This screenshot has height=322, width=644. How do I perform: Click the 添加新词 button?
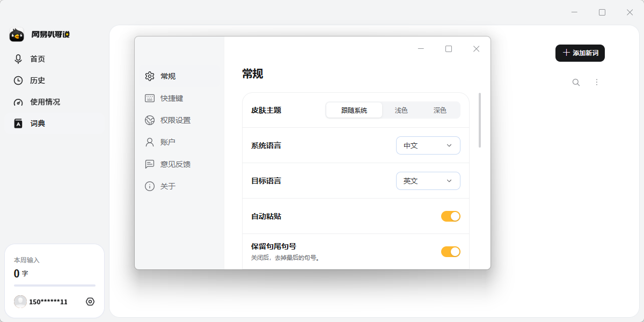point(580,53)
